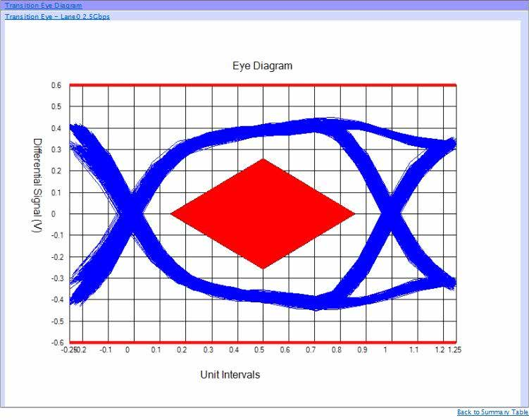Click the 0.9 x-axis tick label
529x420 pixels.
click(362, 350)
